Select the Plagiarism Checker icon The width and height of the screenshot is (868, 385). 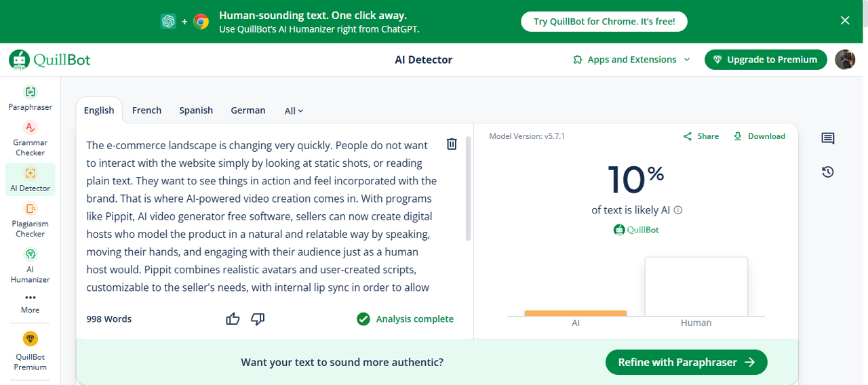click(30, 209)
